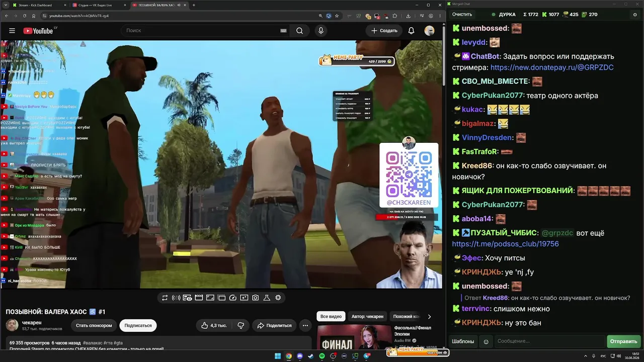Click the Подписаться subscribe button
The height and width of the screenshot is (362, 644).
138,325
